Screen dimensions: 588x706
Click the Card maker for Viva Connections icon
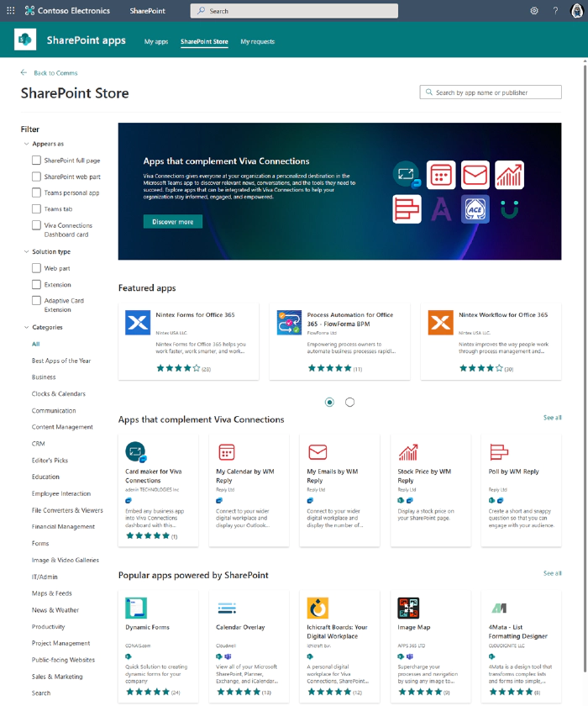tap(136, 452)
